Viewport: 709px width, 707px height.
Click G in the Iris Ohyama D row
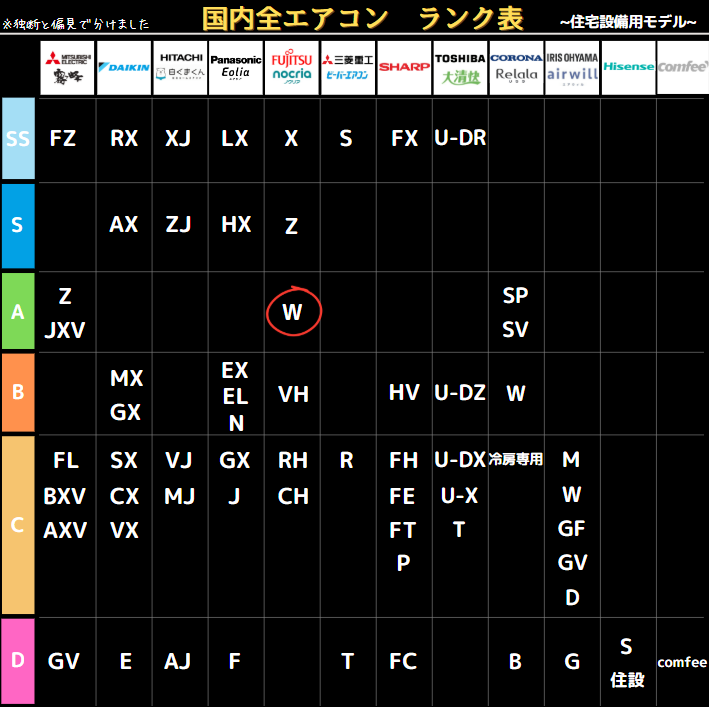tap(572, 662)
